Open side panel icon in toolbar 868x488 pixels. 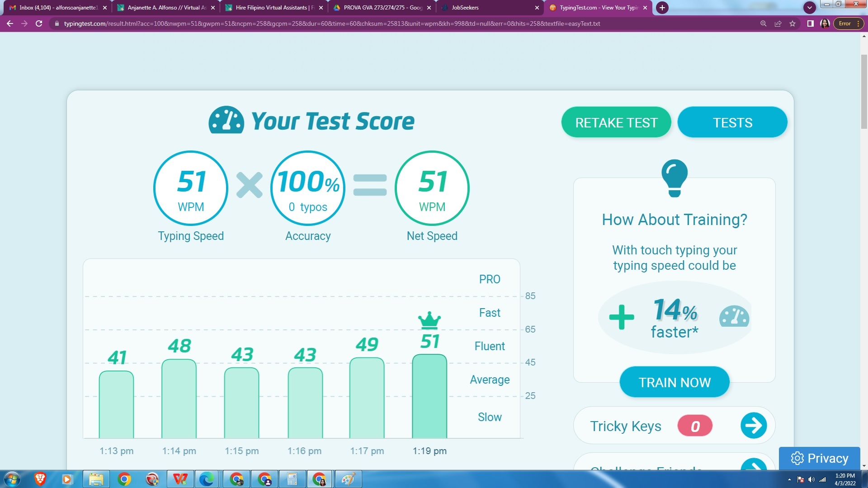tap(811, 23)
